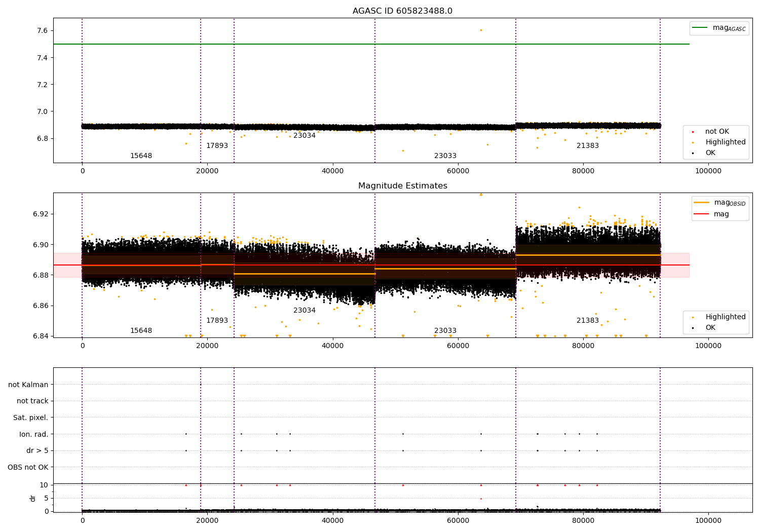Click the orange outlier point near 7.6 in top plot
Viewport: 760px width, 532px height.
(481, 30)
